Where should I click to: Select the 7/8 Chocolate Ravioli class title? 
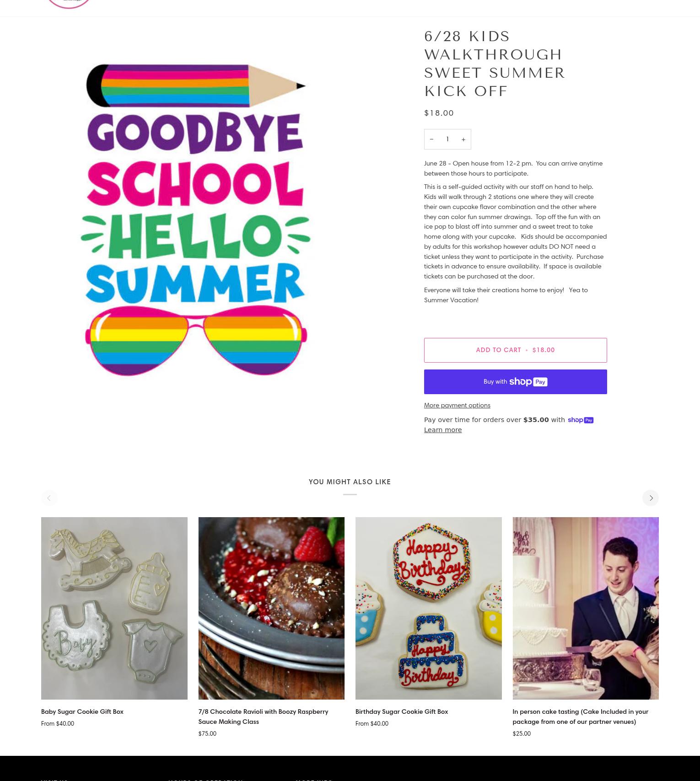[x=263, y=717]
